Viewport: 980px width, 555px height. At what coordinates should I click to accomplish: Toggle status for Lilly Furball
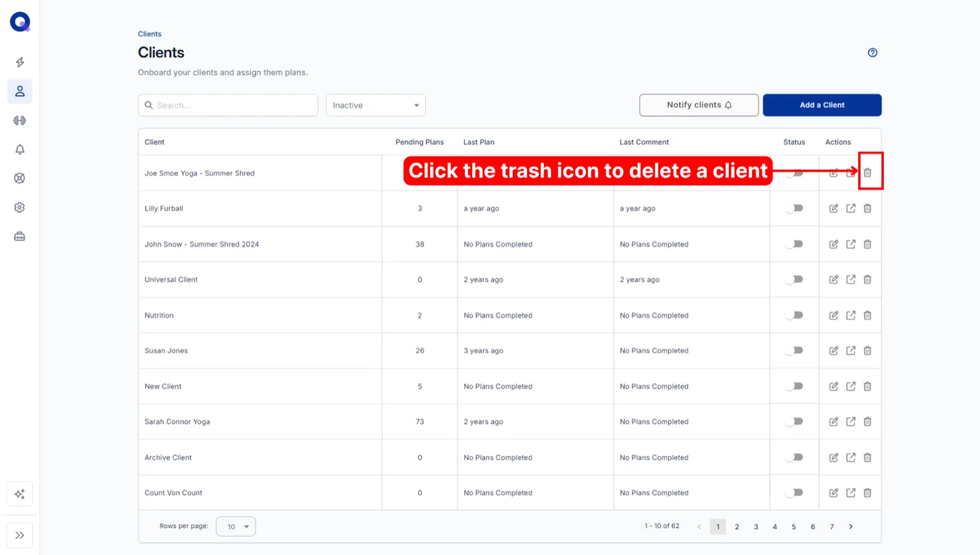(x=794, y=208)
